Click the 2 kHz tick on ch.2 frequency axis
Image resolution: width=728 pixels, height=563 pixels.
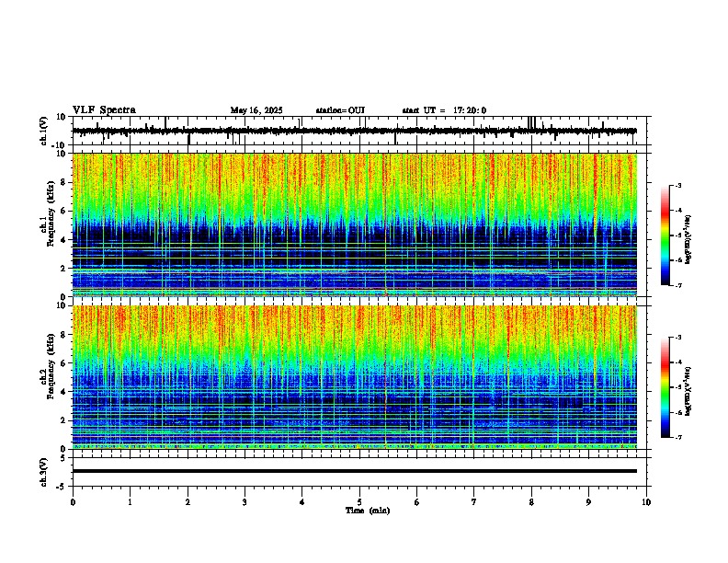pyautogui.click(x=64, y=420)
